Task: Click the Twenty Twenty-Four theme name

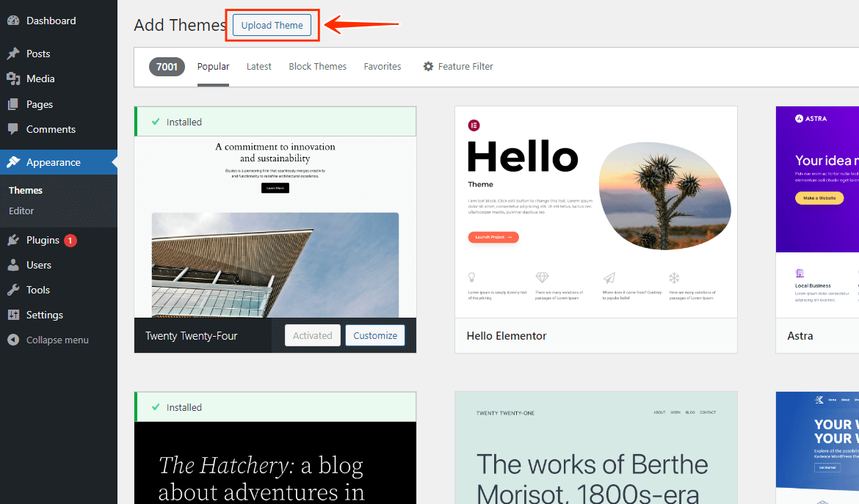Action: click(x=191, y=336)
